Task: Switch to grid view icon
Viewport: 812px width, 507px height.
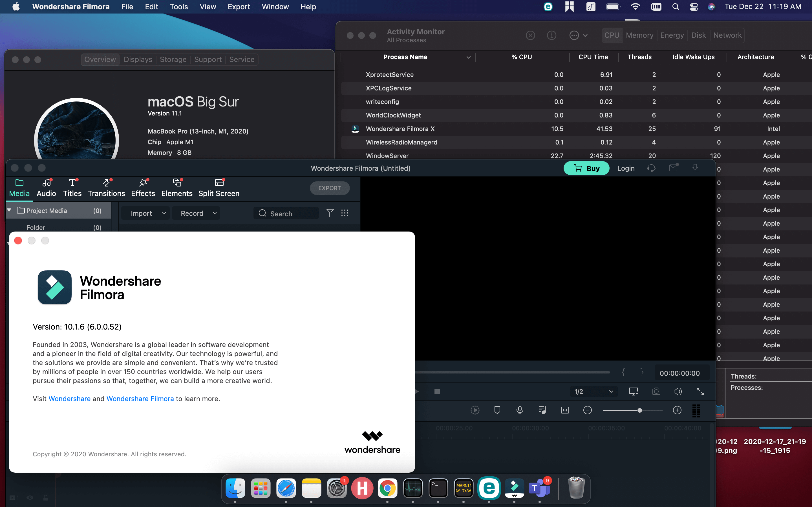Action: [345, 213]
